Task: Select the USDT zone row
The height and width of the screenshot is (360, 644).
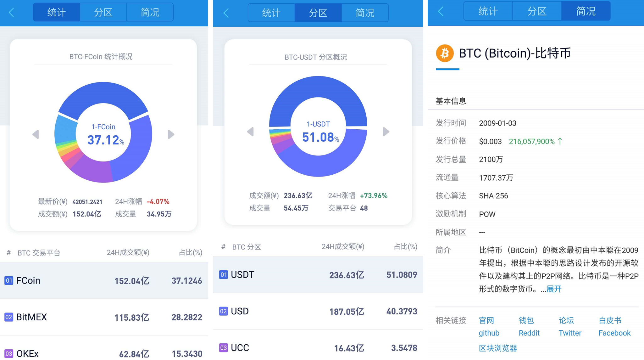Action: click(318, 274)
